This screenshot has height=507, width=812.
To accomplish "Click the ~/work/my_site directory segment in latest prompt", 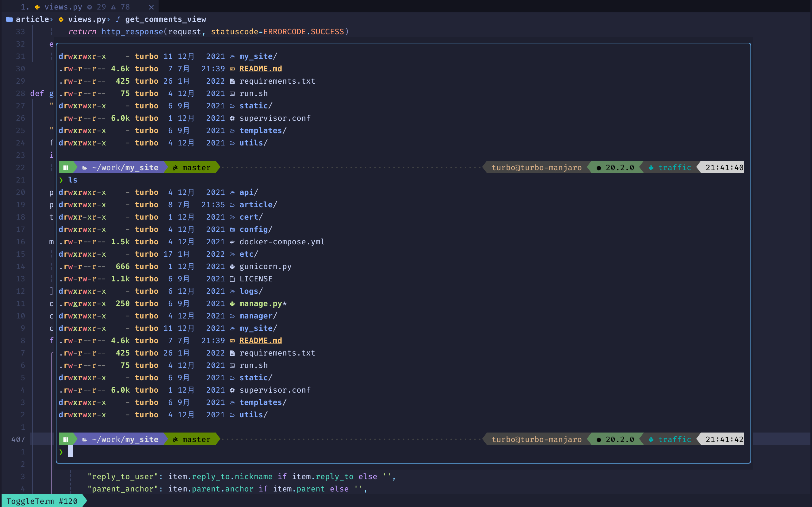I will click(125, 439).
